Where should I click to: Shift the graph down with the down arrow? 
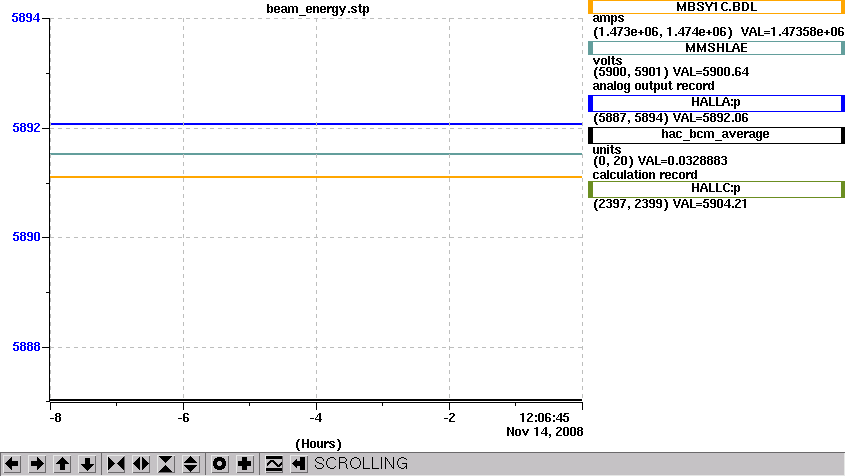point(87,464)
